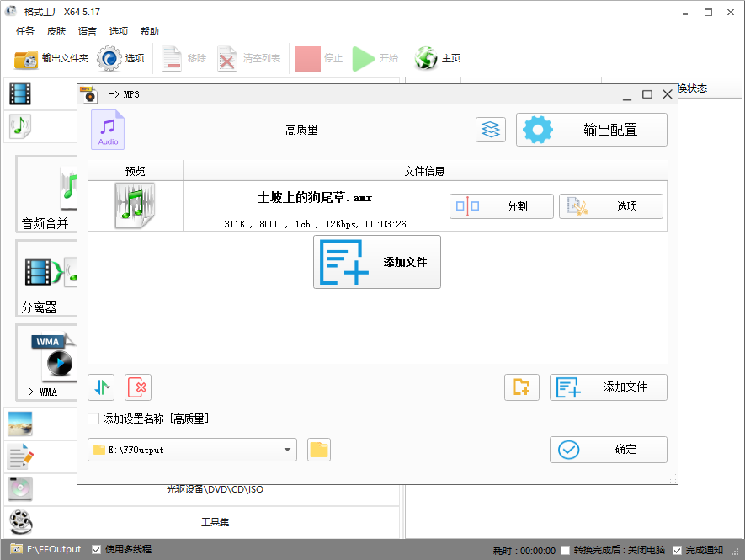Select the Audio profile icon in MP3 dialog
745x560 pixels.
(107, 129)
